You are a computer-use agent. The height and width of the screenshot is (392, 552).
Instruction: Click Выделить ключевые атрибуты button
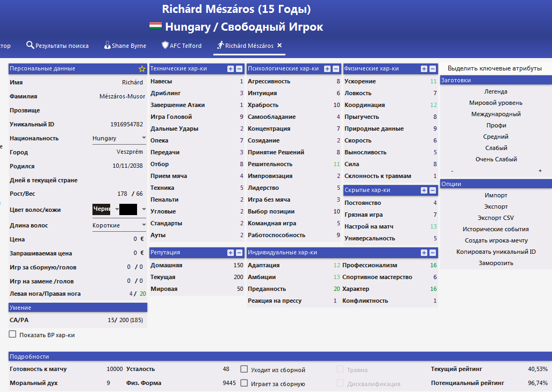click(x=494, y=68)
